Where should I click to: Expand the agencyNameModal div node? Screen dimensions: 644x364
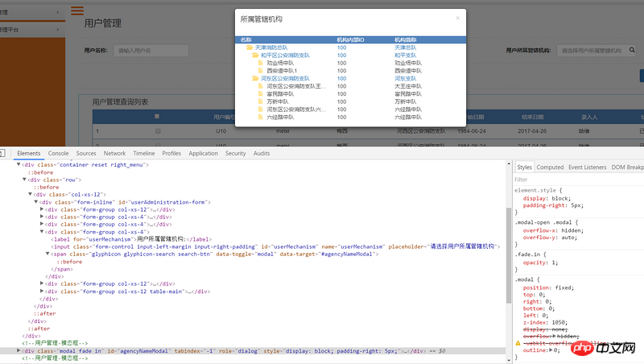pos(18,350)
